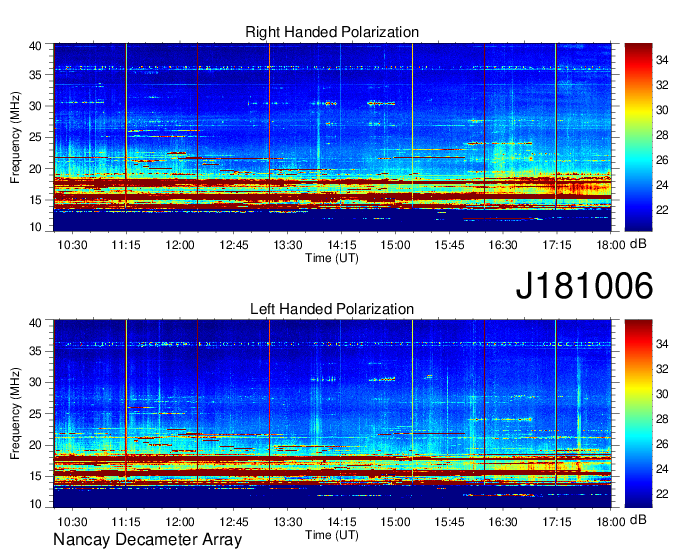This screenshot has height=552, width=680.
Task: Click "30" frequency tick on Right Handed plot
Action: click(35, 106)
